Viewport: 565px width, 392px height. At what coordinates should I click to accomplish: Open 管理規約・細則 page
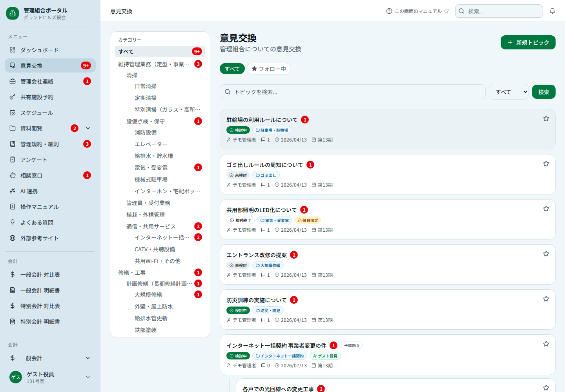tap(50, 144)
